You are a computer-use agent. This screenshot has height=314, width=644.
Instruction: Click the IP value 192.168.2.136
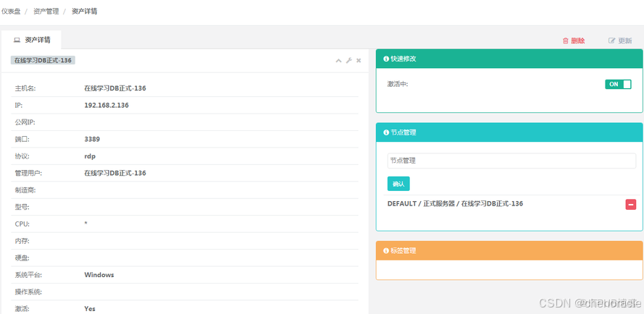[x=106, y=105]
